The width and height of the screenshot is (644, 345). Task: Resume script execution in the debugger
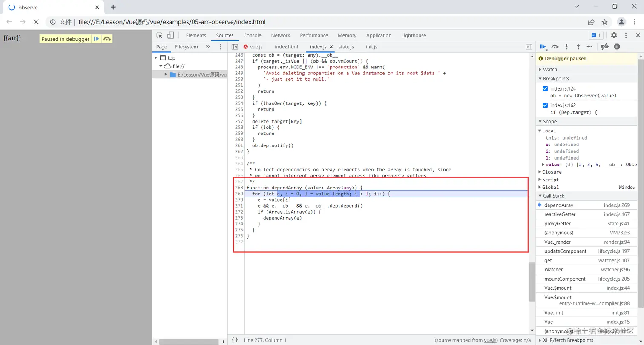tap(543, 47)
